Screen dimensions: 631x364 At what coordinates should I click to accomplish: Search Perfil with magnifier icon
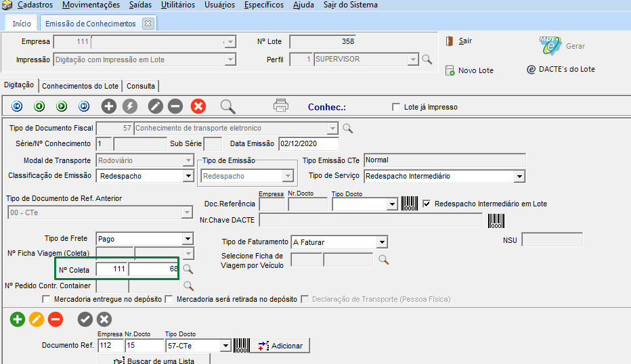pos(427,60)
